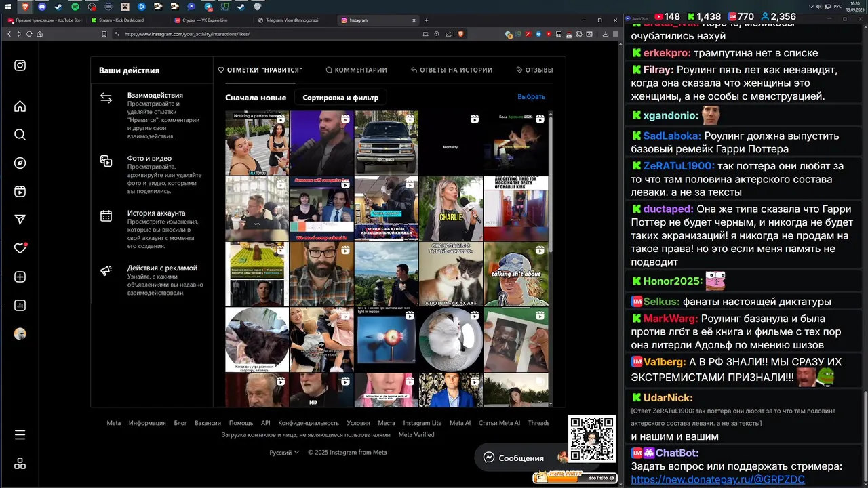Switch to the Комментарии tab

coord(356,70)
